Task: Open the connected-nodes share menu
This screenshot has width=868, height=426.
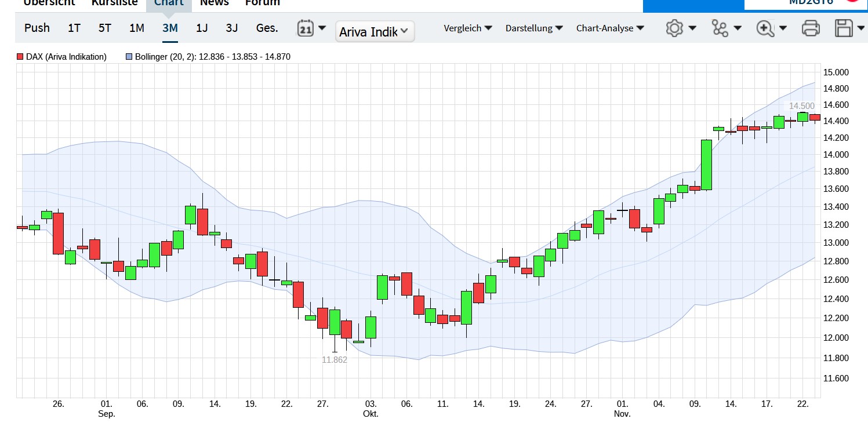Action: [x=727, y=28]
